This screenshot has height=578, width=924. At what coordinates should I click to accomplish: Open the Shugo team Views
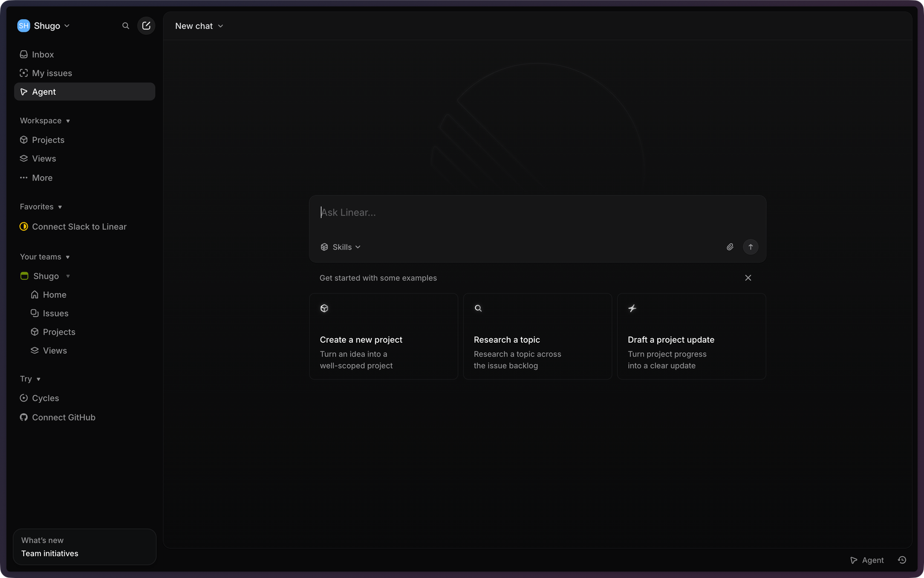[90, 351]
